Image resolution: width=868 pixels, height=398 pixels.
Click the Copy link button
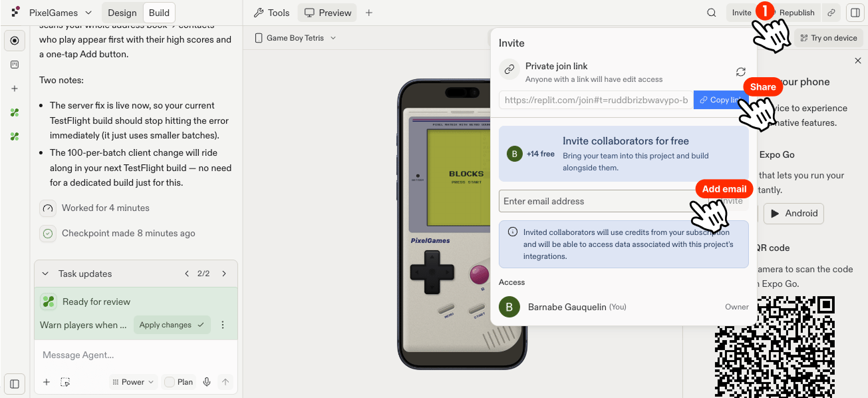721,100
